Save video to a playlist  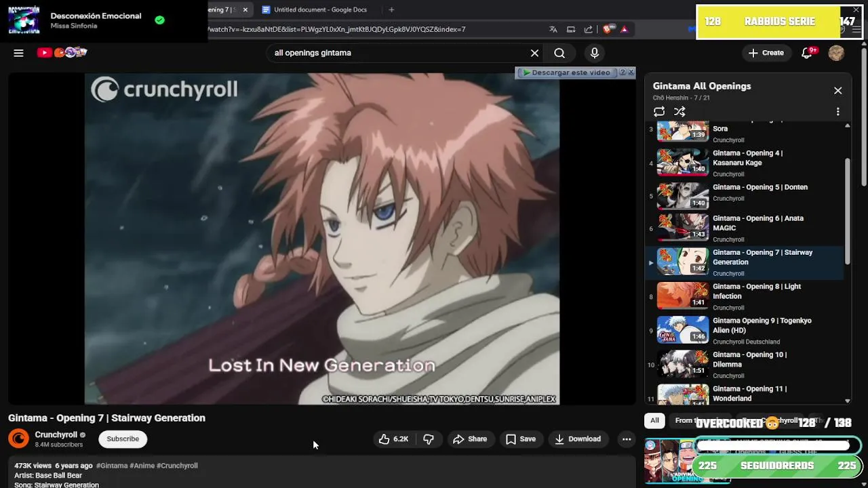pos(521,439)
